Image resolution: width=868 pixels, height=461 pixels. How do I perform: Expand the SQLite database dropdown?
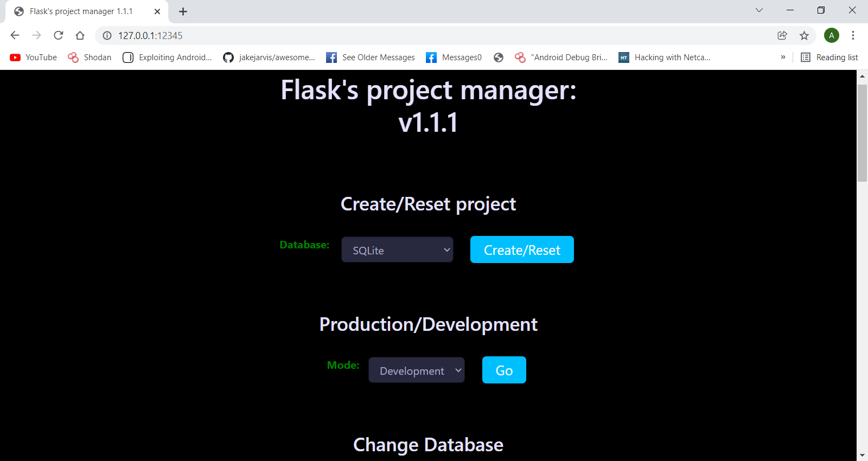397,249
